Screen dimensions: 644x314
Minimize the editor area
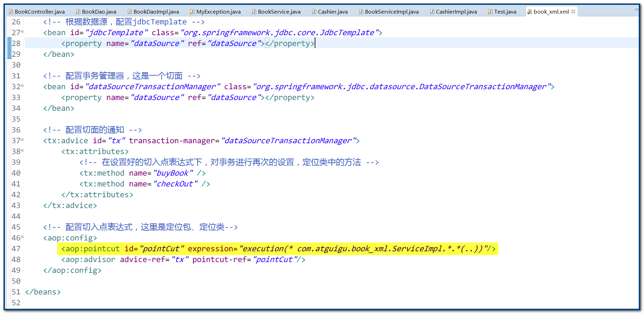(636, 9)
